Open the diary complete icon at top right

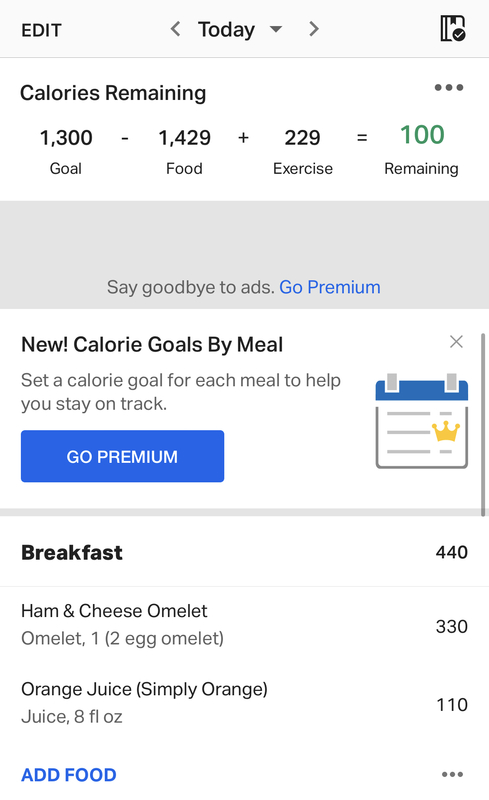click(x=453, y=28)
